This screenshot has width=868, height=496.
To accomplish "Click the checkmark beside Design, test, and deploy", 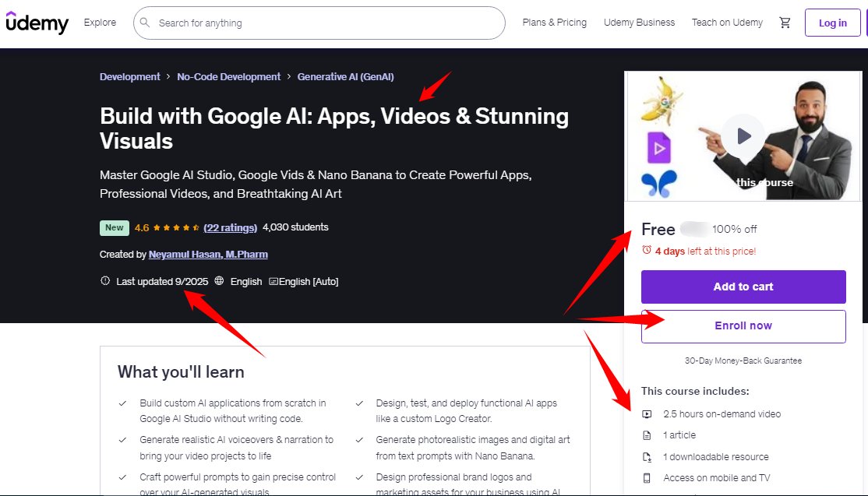I will (359, 403).
